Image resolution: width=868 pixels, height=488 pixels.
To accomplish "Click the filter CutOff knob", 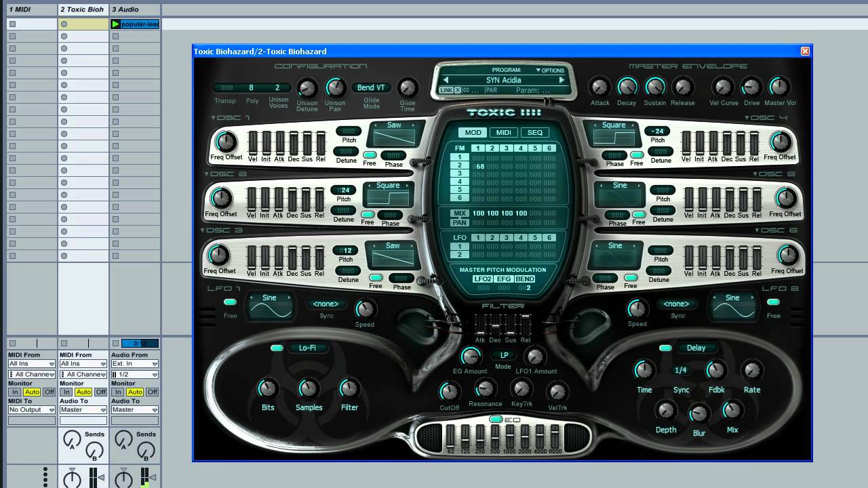I will tap(449, 391).
